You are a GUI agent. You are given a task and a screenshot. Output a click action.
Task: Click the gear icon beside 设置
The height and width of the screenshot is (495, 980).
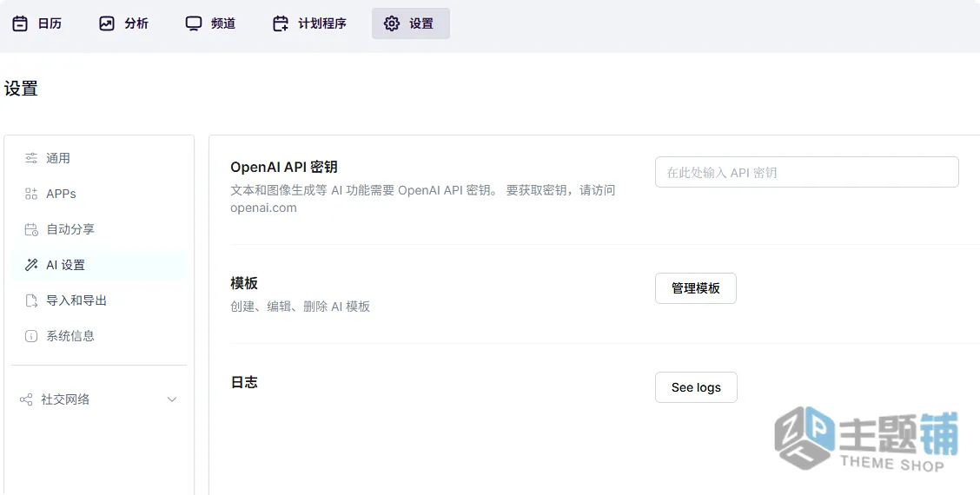tap(392, 23)
